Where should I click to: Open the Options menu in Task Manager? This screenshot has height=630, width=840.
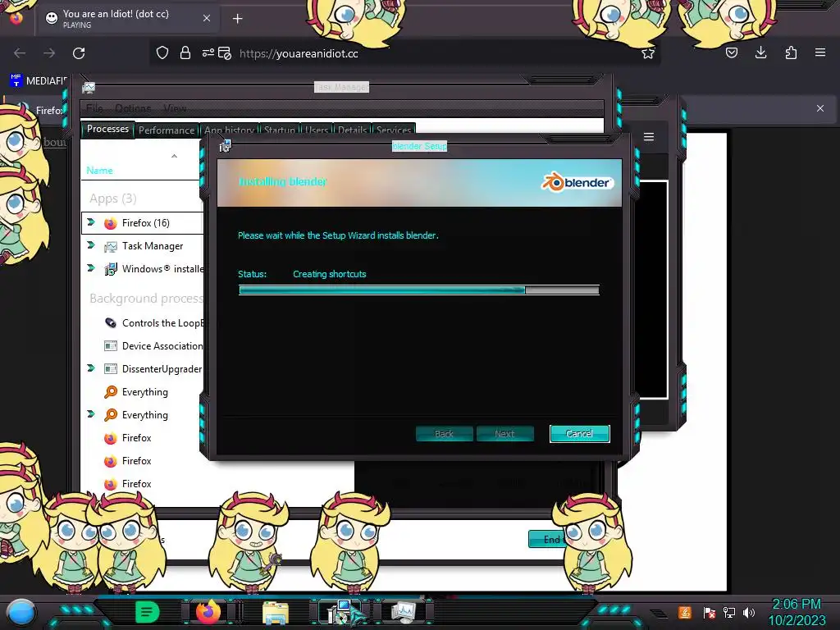(133, 109)
